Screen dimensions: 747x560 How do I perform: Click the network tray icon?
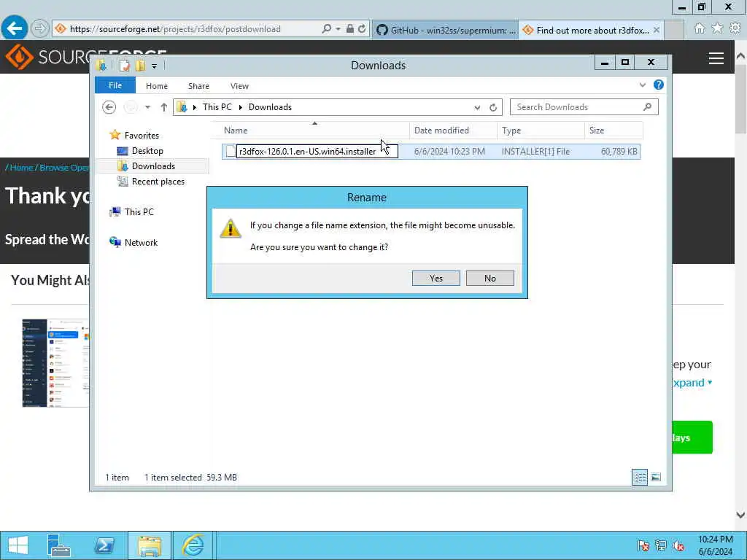pos(661,545)
